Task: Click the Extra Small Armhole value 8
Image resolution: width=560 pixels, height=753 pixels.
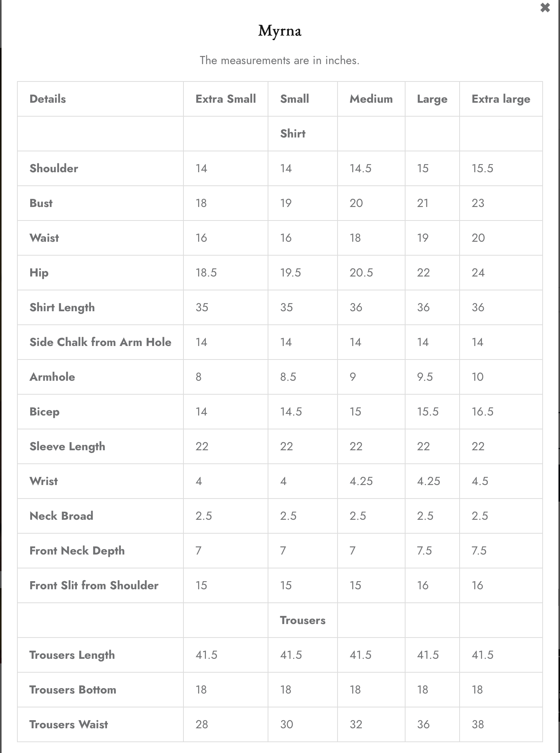Action: point(199,377)
